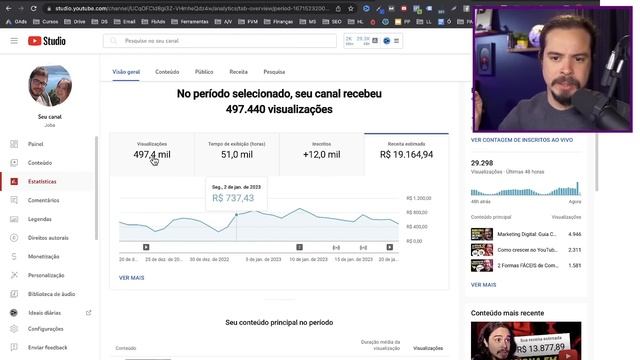
Task: Open Ideais diárias in the sidebar
Action: (x=44, y=313)
